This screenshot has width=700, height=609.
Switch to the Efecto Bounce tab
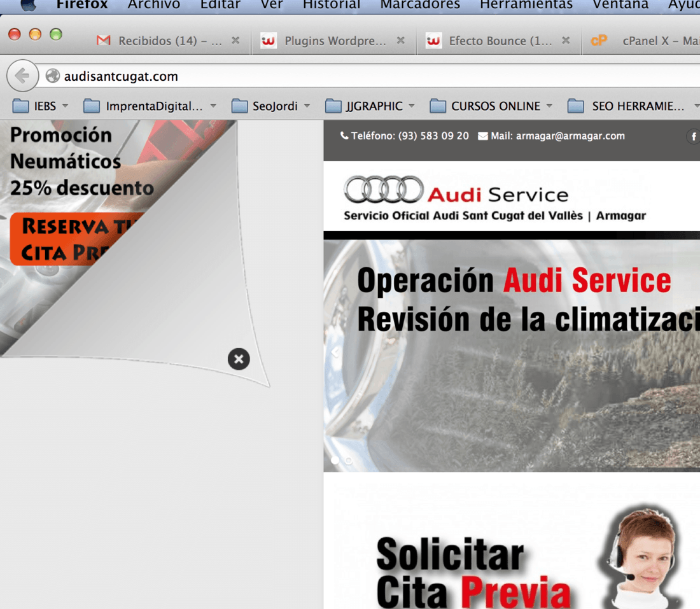[499, 41]
